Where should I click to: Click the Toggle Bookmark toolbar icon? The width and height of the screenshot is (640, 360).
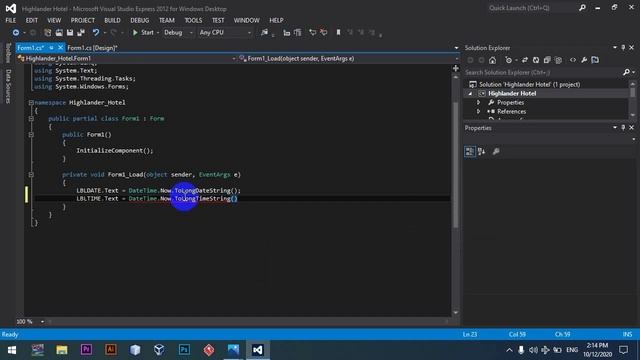pyautogui.click(x=338, y=32)
